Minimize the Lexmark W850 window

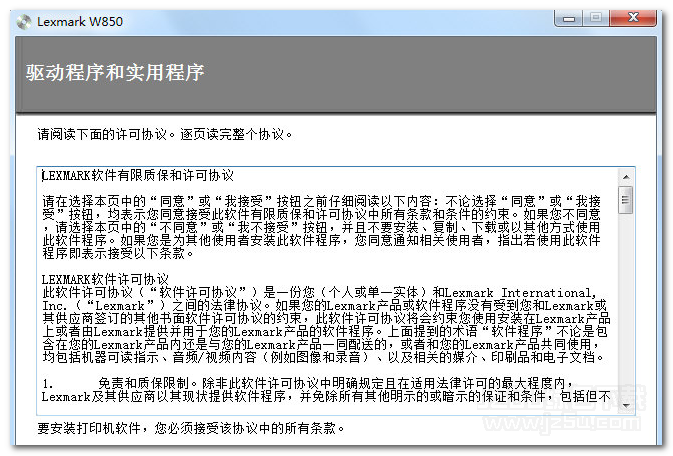click(x=569, y=18)
